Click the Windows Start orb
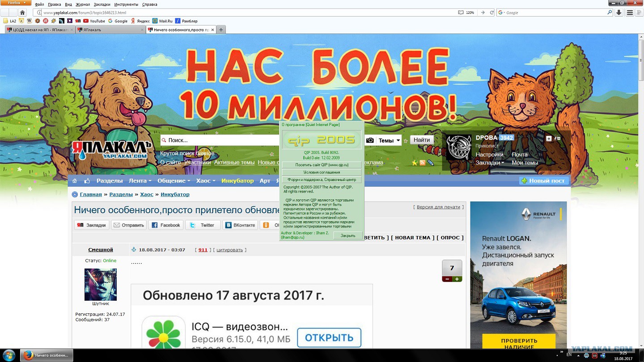The image size is (644, 362). click(x=9, y=355)
